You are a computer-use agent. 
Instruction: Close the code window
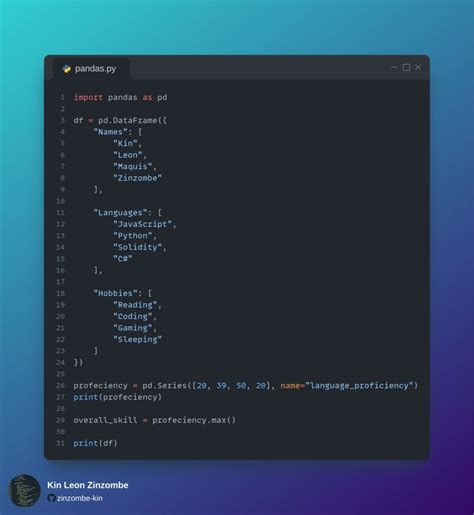pyautogui.click(x=418, y=68)
